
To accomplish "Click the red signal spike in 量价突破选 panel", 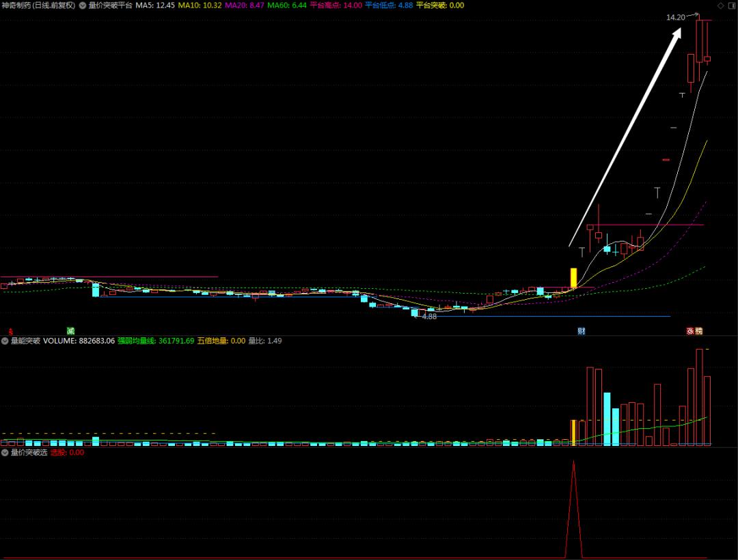I will (x=573, y=508).
